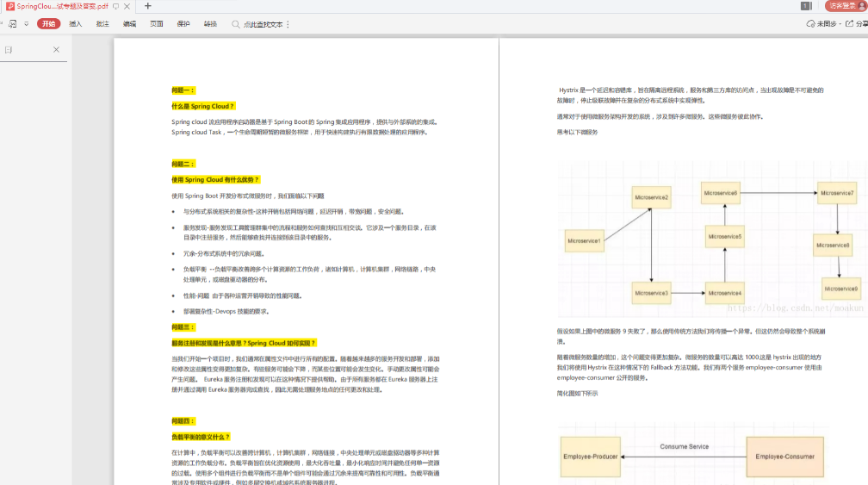Click the Microservice8 box in the diagram

833,246
